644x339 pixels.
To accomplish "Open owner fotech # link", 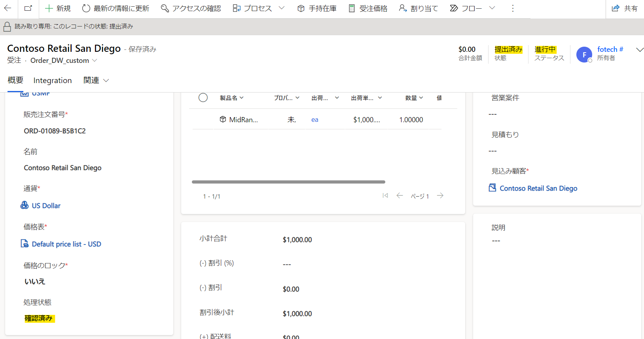I will [x=610, y=49].
